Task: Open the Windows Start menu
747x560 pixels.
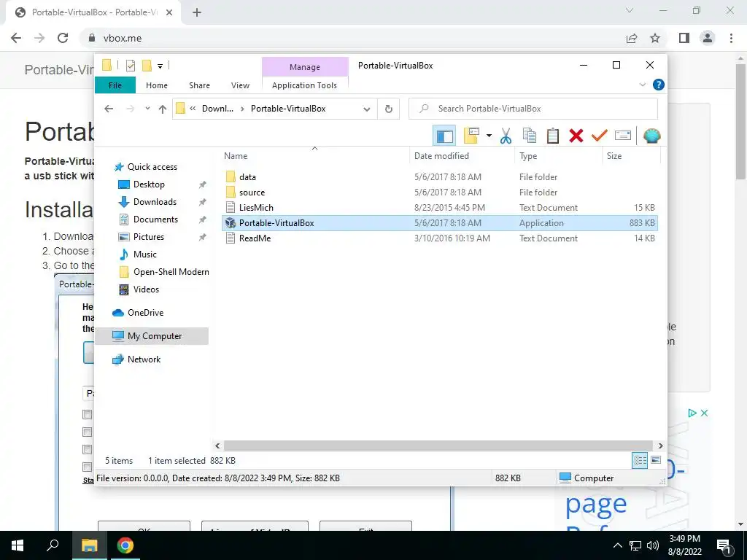Action: 18,545
